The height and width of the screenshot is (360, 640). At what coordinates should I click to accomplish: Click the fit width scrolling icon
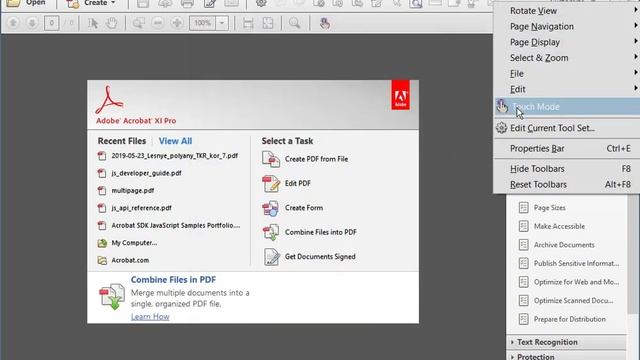248,23
